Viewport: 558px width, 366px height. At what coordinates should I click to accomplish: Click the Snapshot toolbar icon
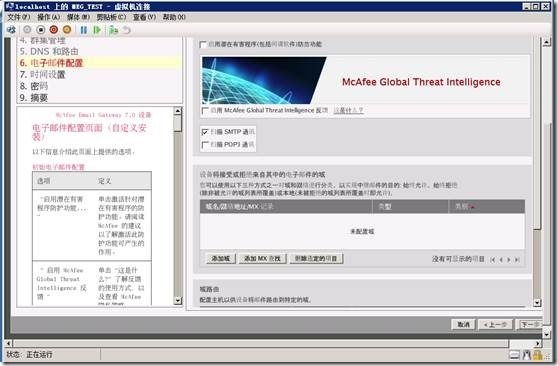[113, 30]
